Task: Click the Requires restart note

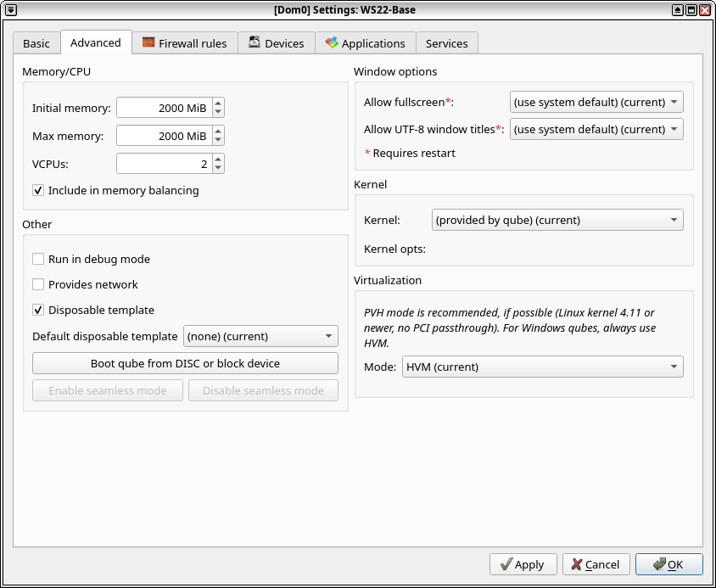Action: tap(410, 153)
